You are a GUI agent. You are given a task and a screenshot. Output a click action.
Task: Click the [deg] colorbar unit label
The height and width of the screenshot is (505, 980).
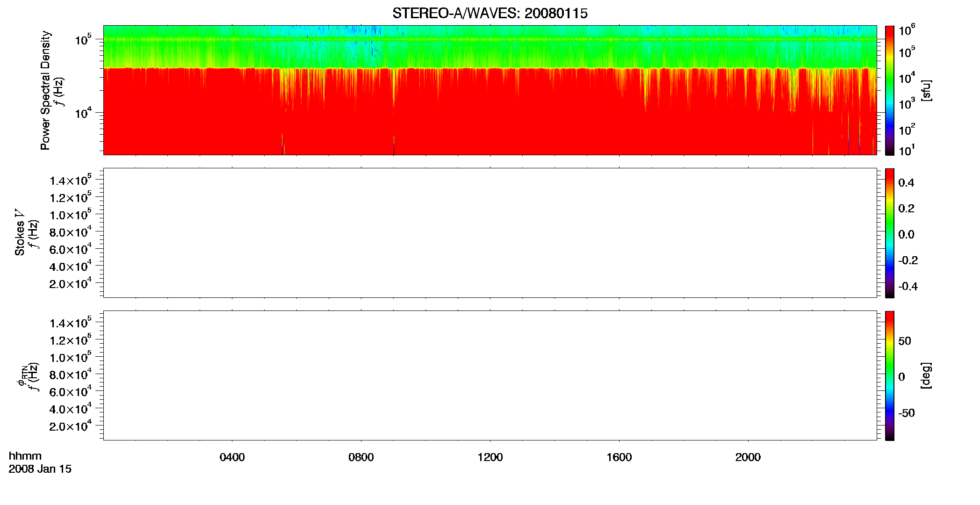pyautogui.click(x=926, y=375)
